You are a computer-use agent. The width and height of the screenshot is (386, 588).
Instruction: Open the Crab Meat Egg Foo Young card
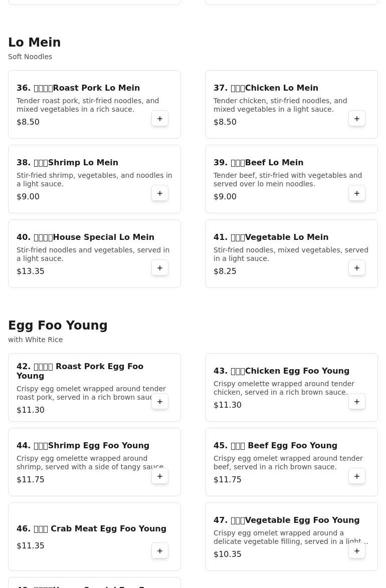tap(94, 536)
